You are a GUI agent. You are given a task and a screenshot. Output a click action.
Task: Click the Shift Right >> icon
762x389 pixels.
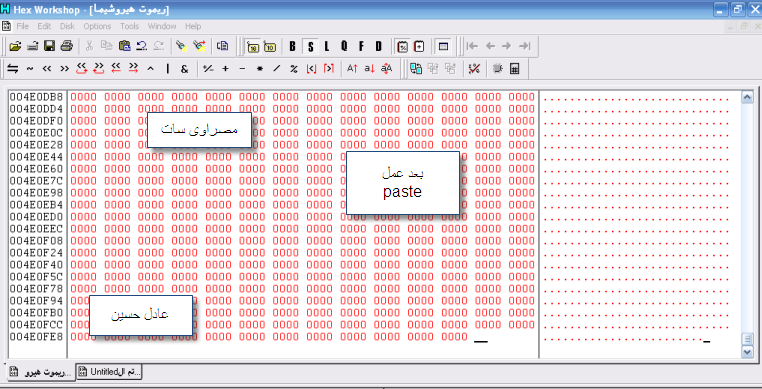64,69
